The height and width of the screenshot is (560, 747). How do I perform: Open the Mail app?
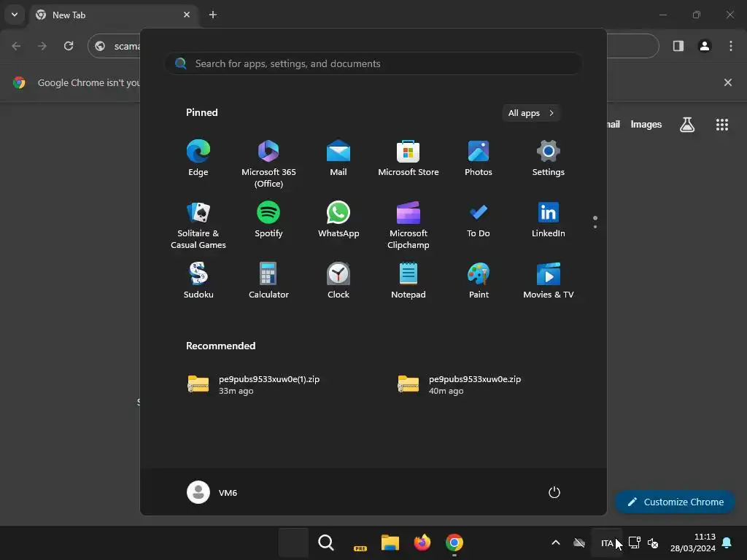(338, 158)
